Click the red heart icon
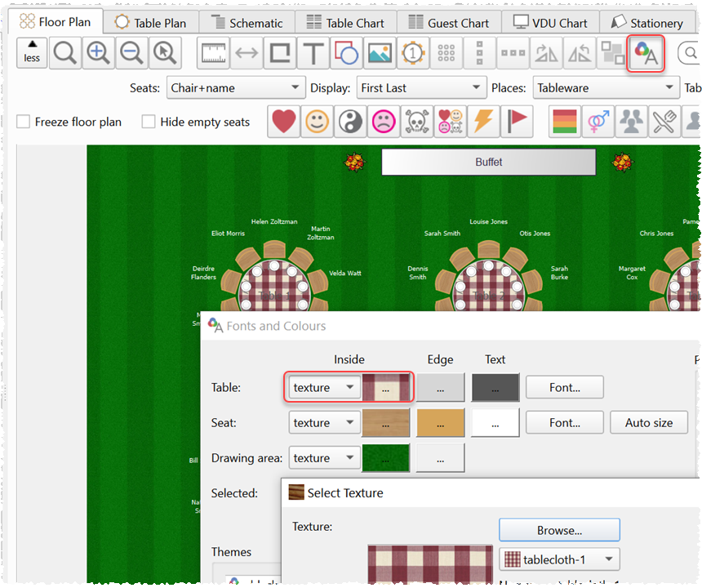Image resolution: width=702 pixels, height=588 pixels. pyautogui.click(x=283, y=122)
